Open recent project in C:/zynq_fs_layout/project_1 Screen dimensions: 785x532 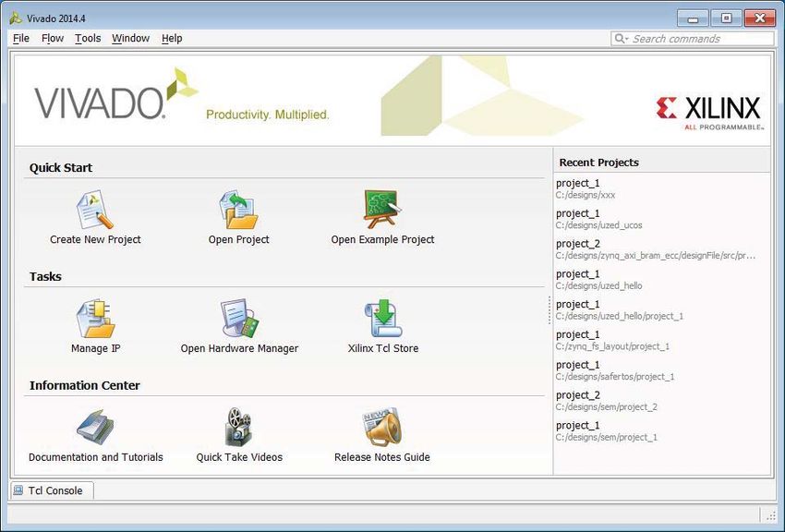pyautogui.click(x=662, y=340)
